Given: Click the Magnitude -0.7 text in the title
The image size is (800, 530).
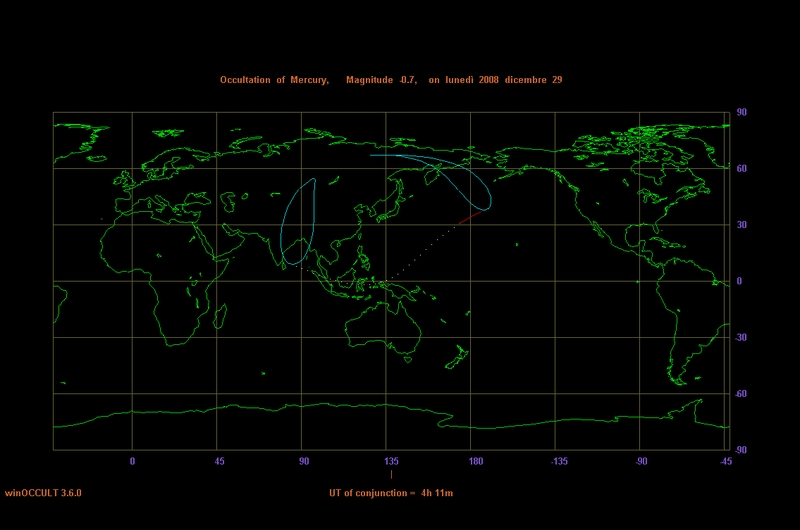Looking at the screenshot, I should pos(381,80).
